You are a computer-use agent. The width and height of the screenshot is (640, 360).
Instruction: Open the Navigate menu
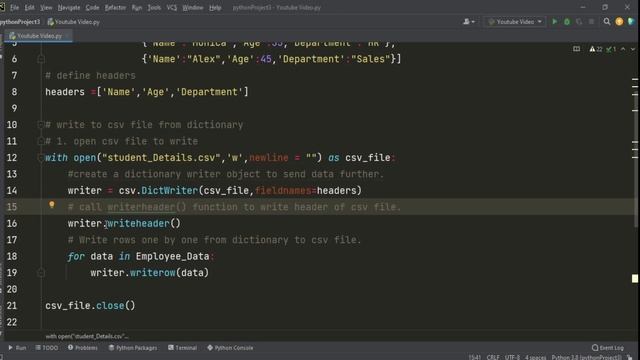(x=69, y=7)
